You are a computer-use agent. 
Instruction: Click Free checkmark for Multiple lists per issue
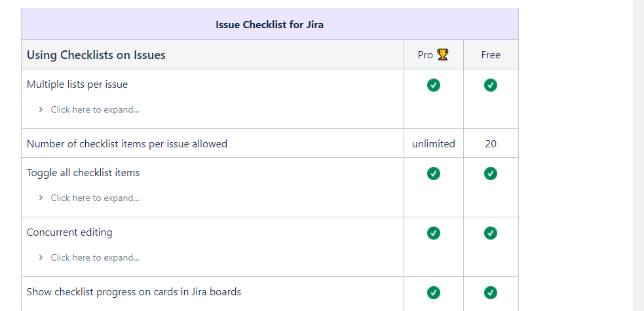[491, 85]
